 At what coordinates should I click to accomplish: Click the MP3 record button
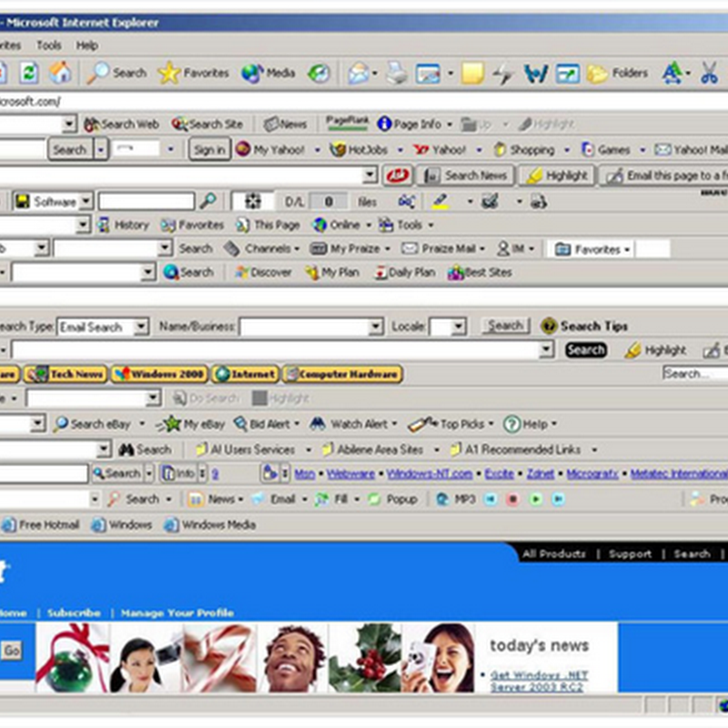(512, 499)
